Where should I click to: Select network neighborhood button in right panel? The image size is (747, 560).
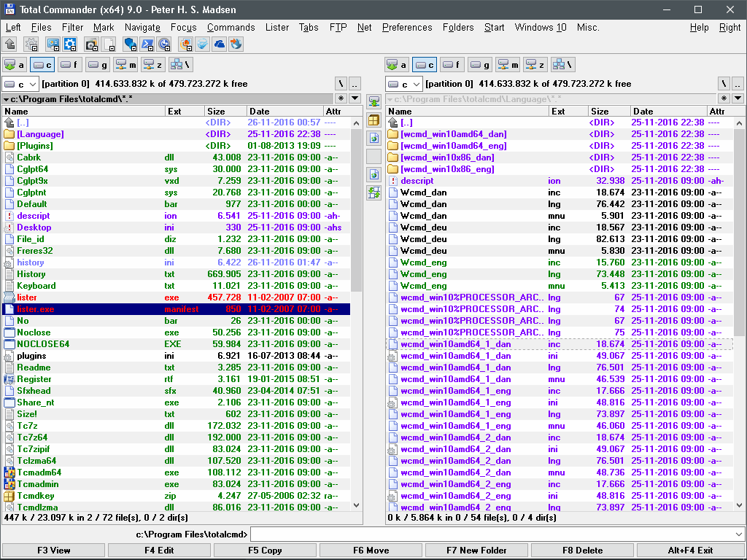(x=563, y=65)
